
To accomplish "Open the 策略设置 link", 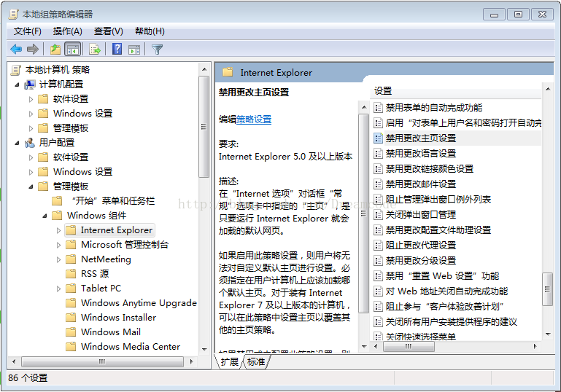I will coord(254,119).
